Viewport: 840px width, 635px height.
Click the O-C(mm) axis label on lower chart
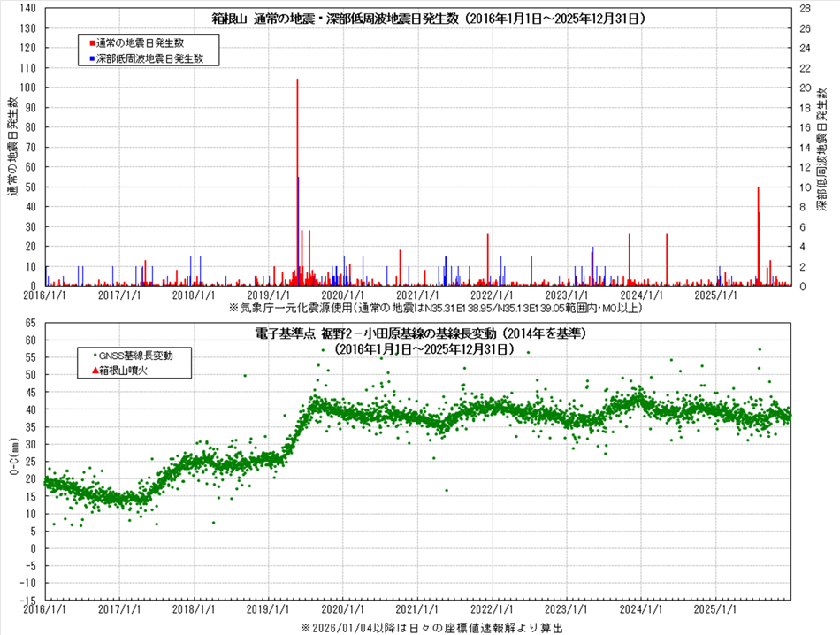12,461
